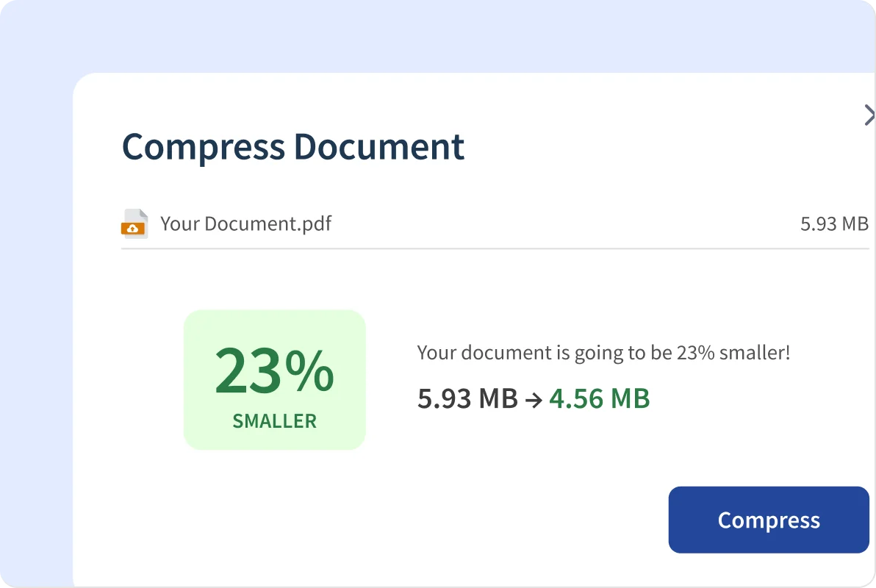Click the green 4.56 MB size text
The height and width of the screenshot is (588, 876).
pos(600,398)
